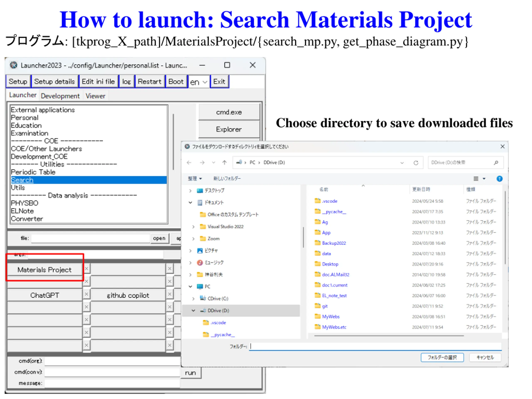Click the cmd.exe button
Image resolution: width=532 pixels, height=399 pixels.
pos(229,112)
